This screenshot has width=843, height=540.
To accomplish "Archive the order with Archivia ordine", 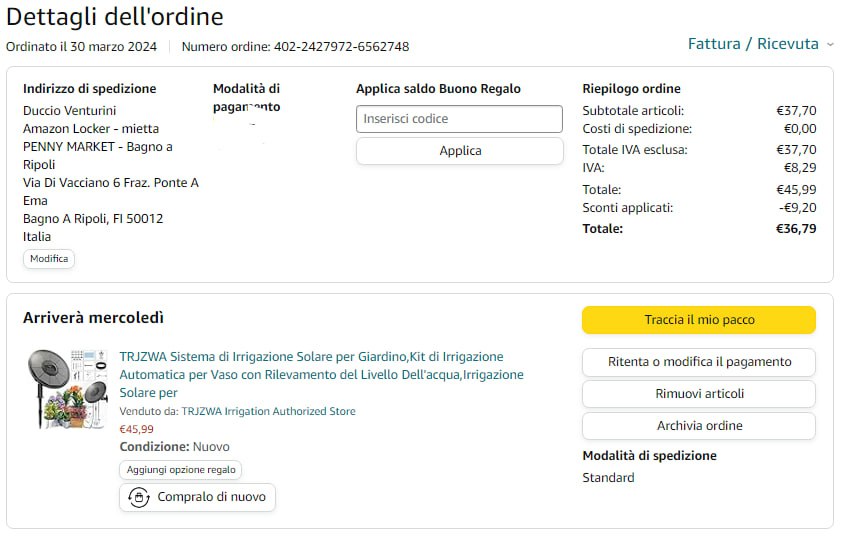I will click(x=698, y=426).
